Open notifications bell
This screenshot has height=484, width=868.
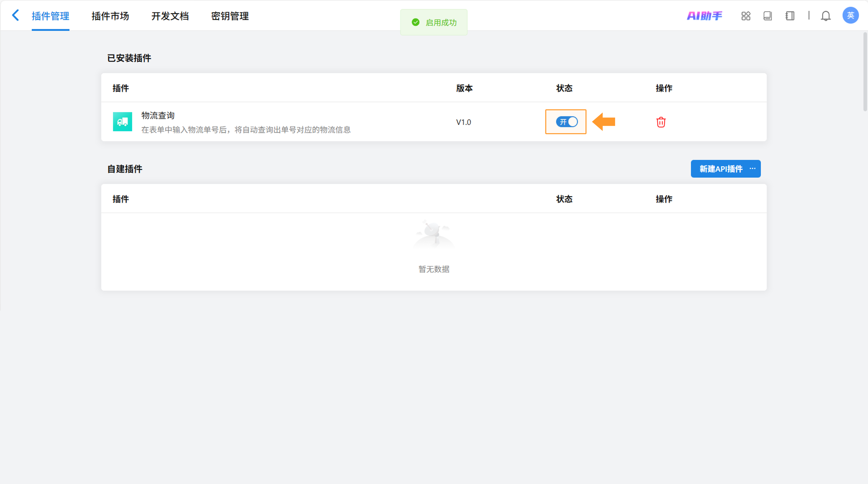(826, 16)
